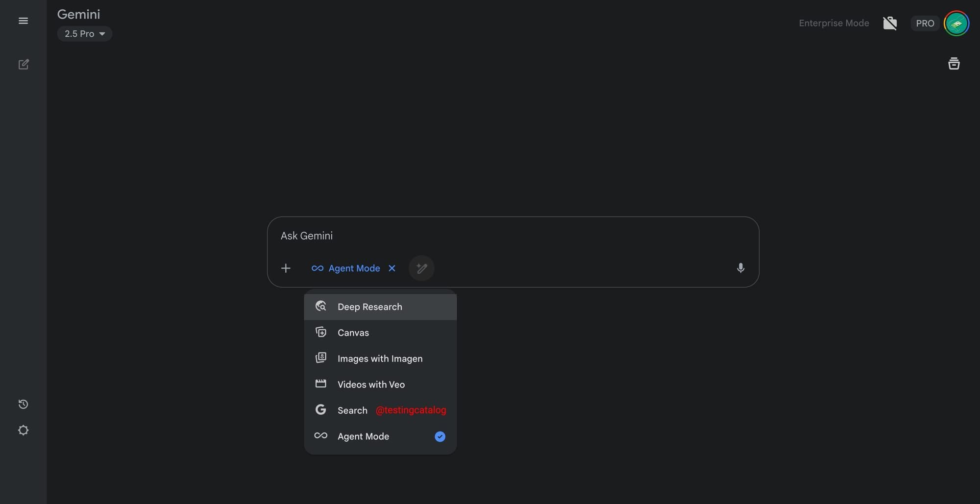This screenshot has width=980, height=504.
Task: Click the plus icon to add files
Action: click(x=286, y=268)
